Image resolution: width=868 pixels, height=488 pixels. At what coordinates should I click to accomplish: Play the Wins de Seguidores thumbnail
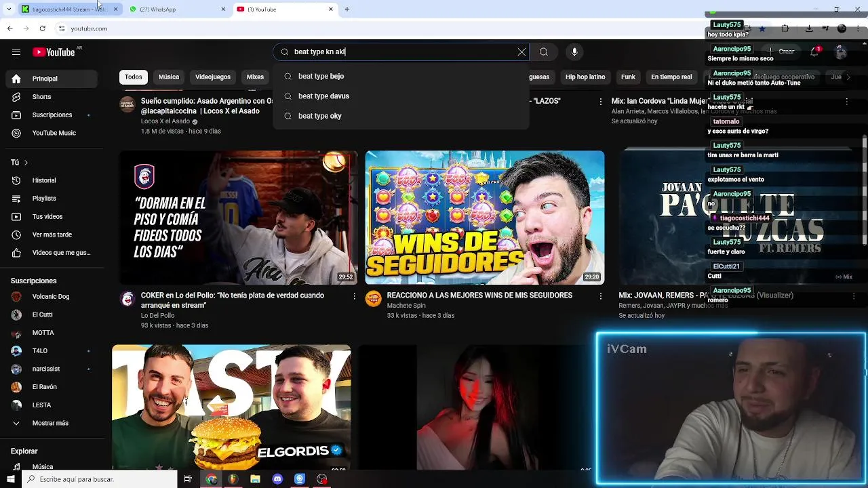point(484,218)
